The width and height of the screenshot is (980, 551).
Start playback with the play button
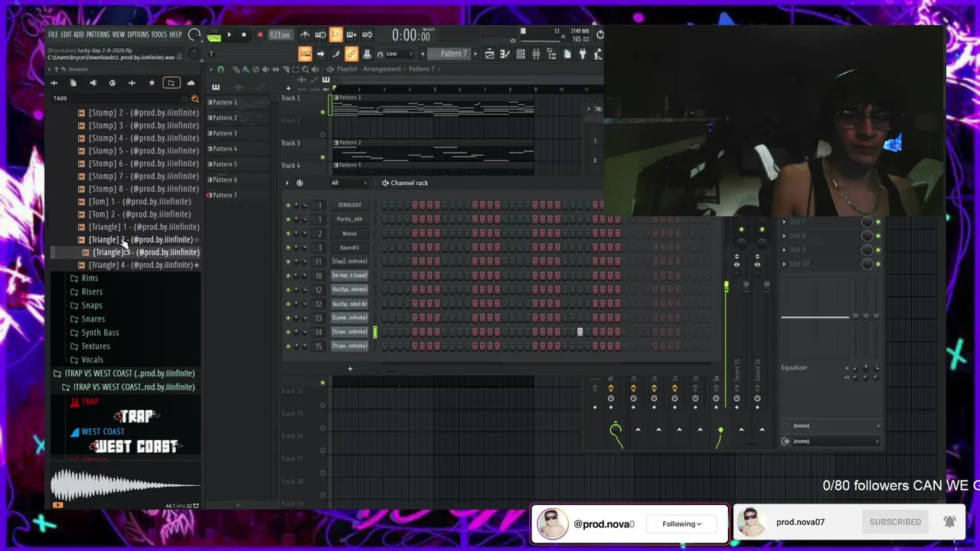pyautogui.click(x=229, y=34)
